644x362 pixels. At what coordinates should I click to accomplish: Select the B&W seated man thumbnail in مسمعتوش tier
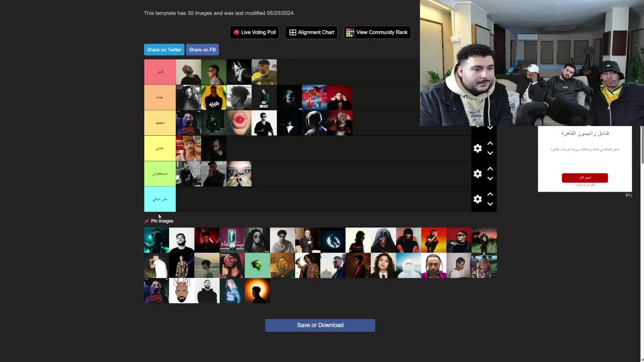point(189,173)
